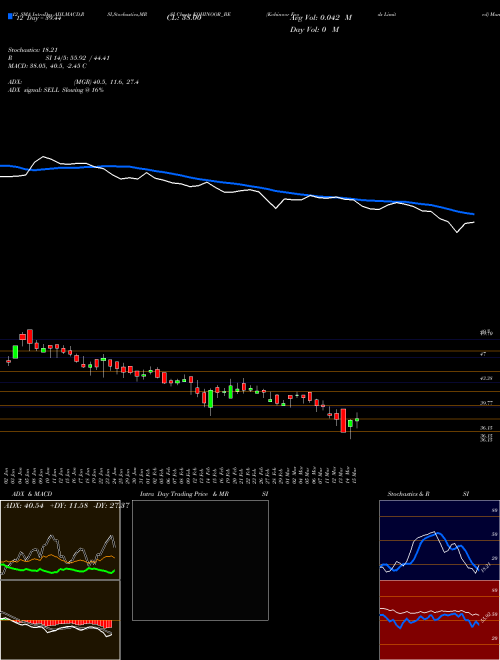500x660 pixels.
Task: Select the 'Day Vol: 0 M' text
Action: (314, 29)
